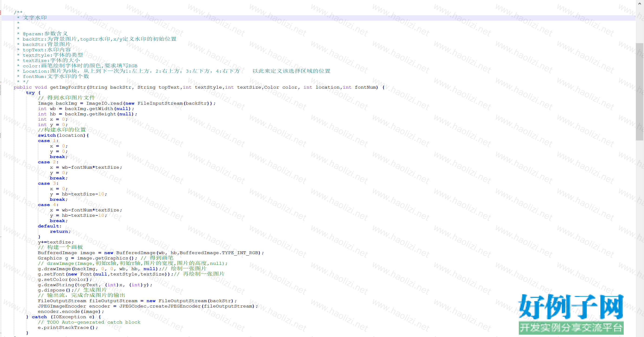644x337 pixels.
Task: Collapse the getImgForStr method fold marker
Action: [0, 87]
